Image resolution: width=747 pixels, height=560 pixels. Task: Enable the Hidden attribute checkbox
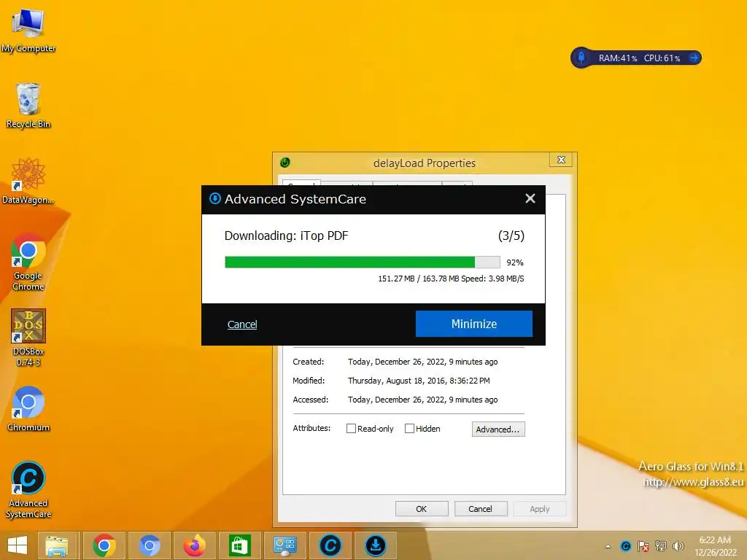click(409, 429)
